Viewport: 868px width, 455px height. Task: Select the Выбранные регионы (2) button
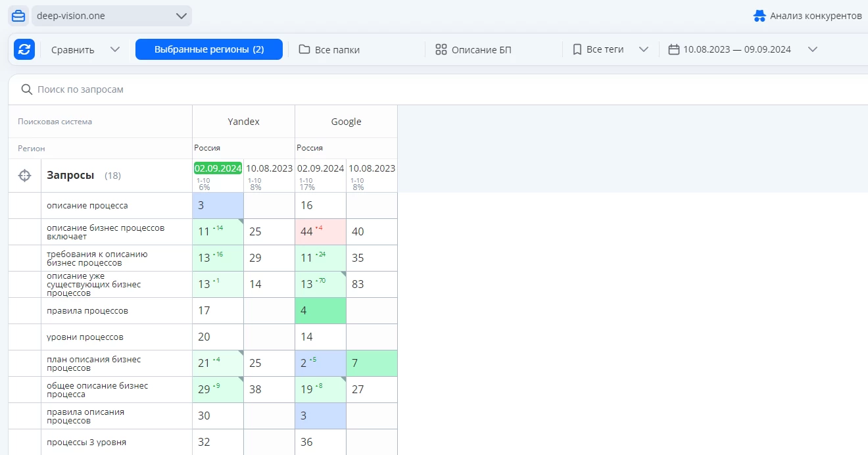click(x=209, y=49)
